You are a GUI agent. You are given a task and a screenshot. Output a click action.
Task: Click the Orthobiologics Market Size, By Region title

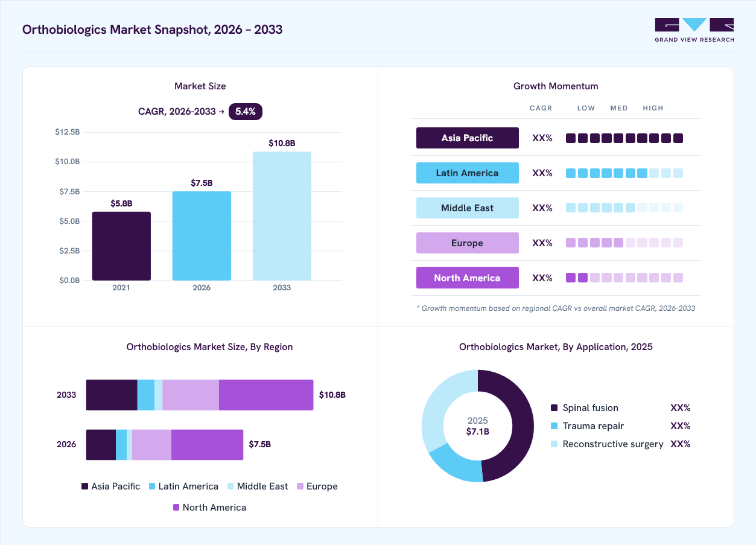(x=210, y=347)
